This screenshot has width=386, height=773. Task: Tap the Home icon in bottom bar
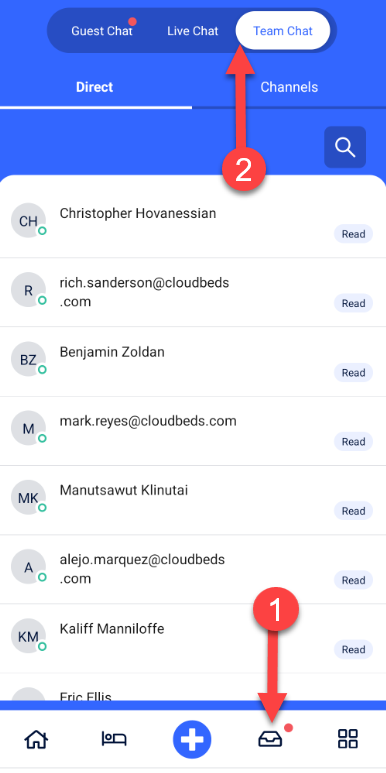pos(37,738)
